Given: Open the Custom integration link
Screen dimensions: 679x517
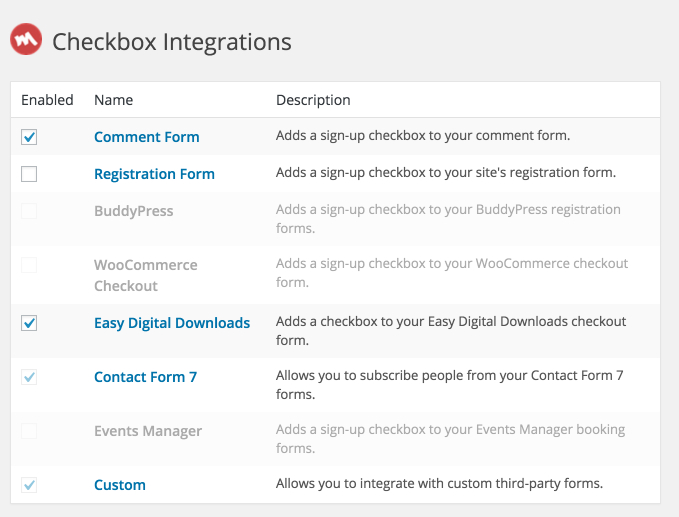Looking at the screenshot, I should (120, 485).
